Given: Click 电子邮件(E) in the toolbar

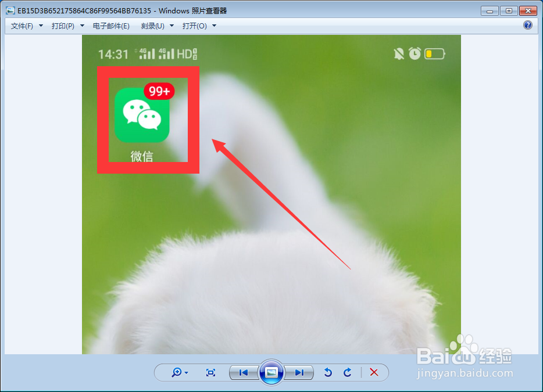Looking at the screenshot, I should point(111,26).
